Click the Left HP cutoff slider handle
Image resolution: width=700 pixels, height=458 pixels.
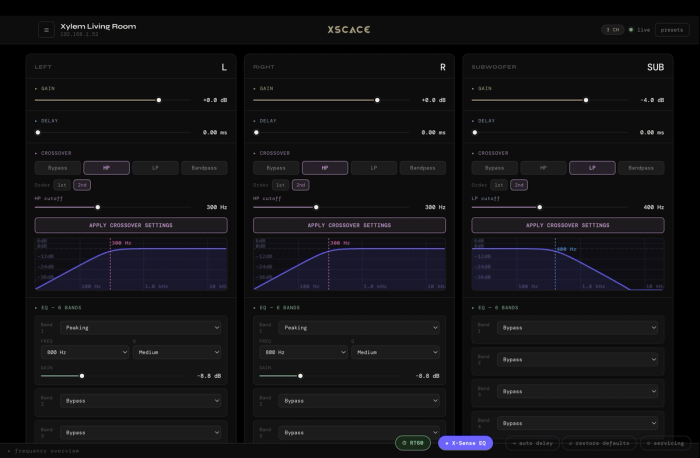click(x=98, y=207)
